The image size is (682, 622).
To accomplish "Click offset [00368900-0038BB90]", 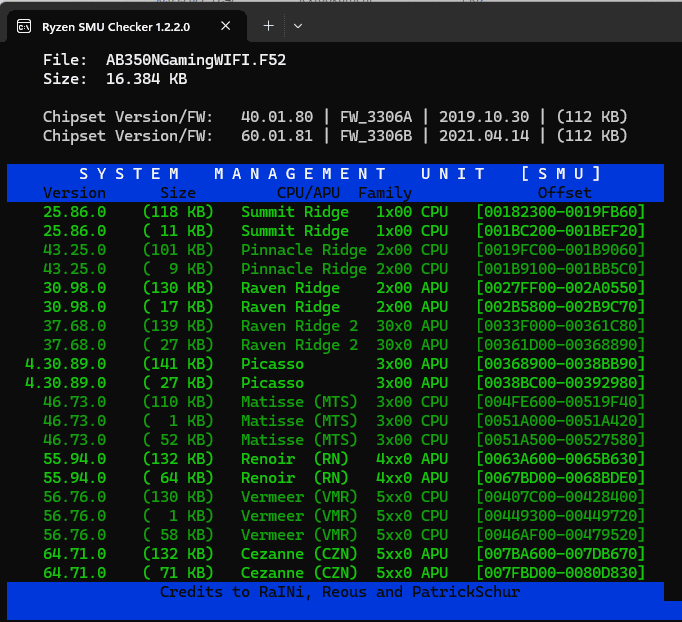I will pos(560,364).
